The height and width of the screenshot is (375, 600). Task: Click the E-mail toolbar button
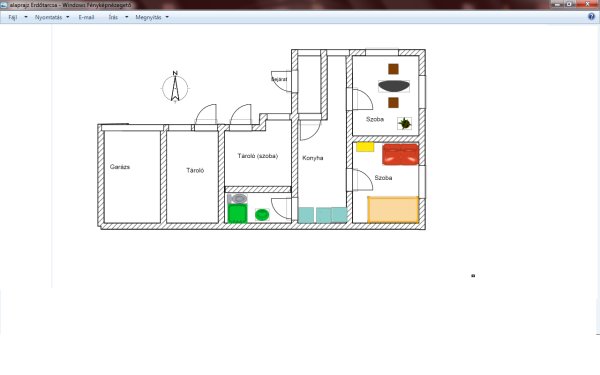(x=86, y=17)
